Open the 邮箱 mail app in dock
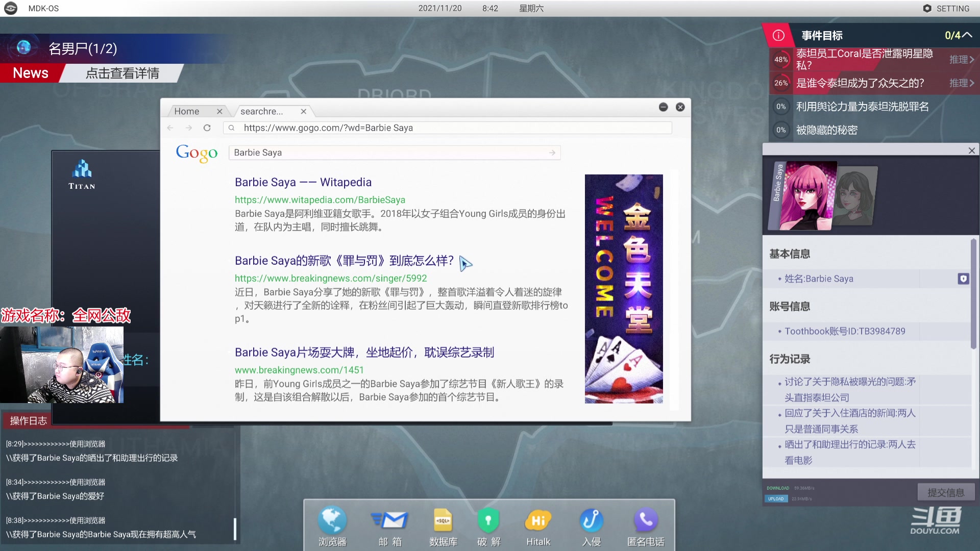Image resolution: width=980 pixels, height=551 pixels. tap(390, 527)
